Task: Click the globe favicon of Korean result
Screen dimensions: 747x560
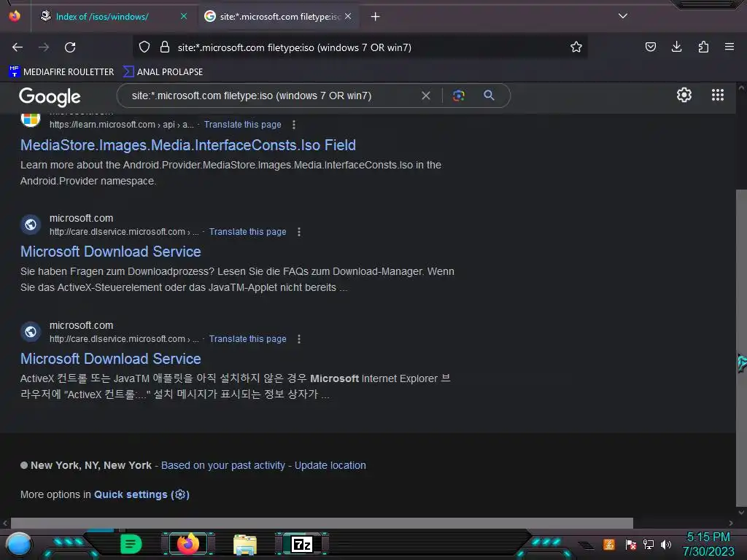Action: (31, 332)
